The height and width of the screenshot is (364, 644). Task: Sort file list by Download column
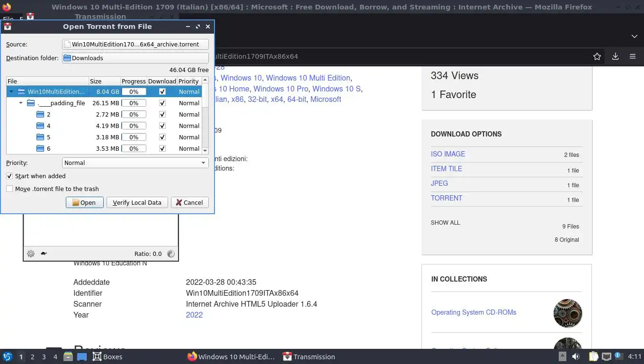[x=162, y=81]
